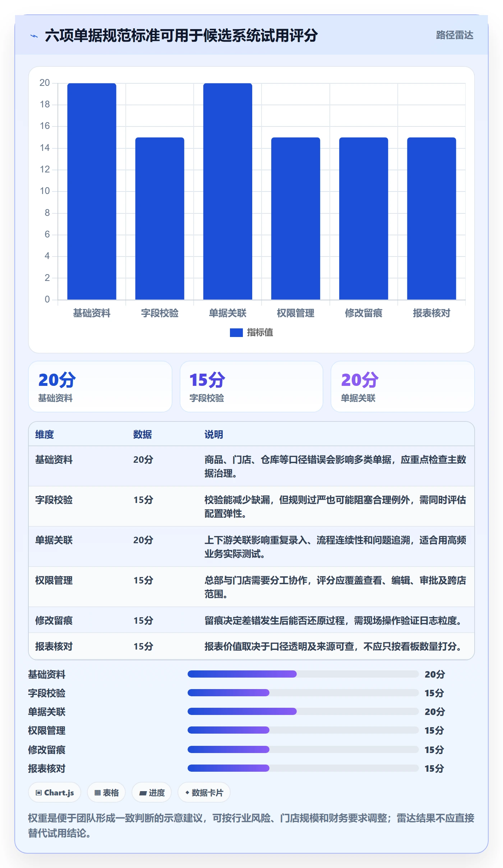
Task: Open the 20分 基础资料 data card
Action: point(100,387)
